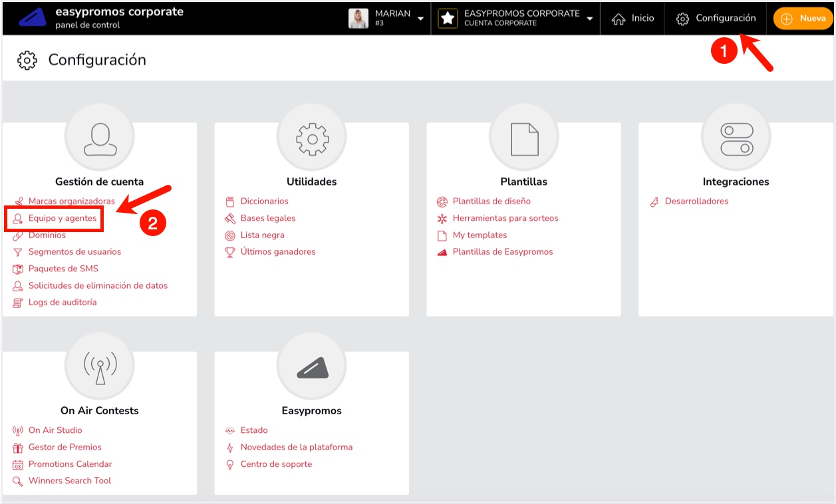Open Lista negra link
Image resolution: width=836 pixels, height=504 pixels.
[x=263, y=235]
